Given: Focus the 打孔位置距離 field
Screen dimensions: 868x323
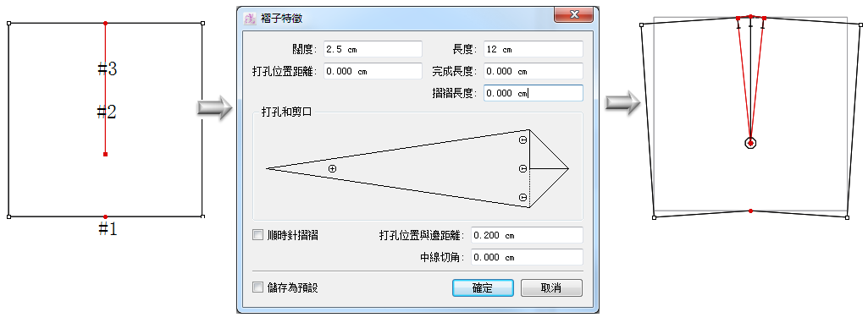Looking at the screenshot, I should coord(373,71).
